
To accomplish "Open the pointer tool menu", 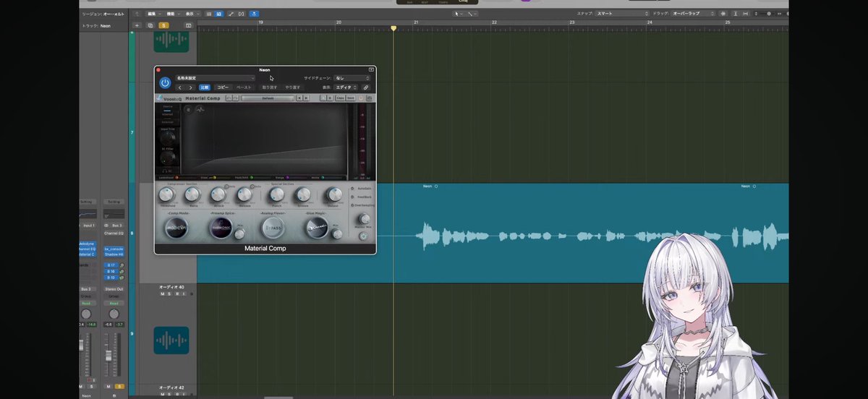I will pos(459,13).
